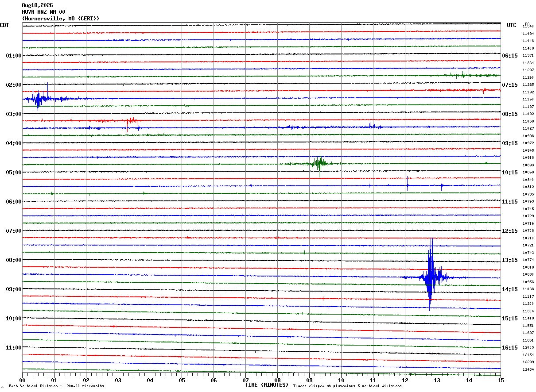Viewport: 536px width, 392px height.
Task: Select the minute 15 axis tick label
Action: [501, 380]
